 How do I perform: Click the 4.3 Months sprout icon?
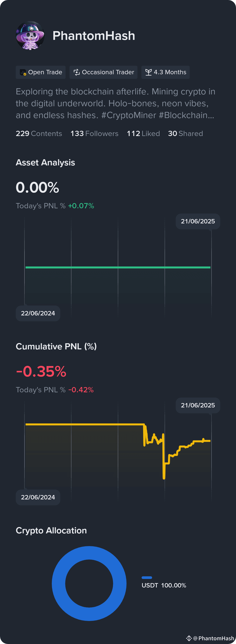tap(148, 72)
